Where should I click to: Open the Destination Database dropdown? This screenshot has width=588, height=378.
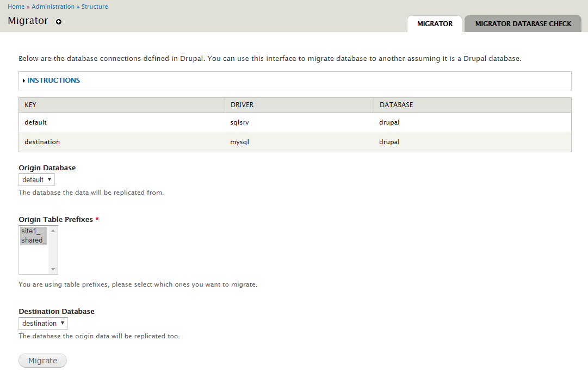click(43, 323)
